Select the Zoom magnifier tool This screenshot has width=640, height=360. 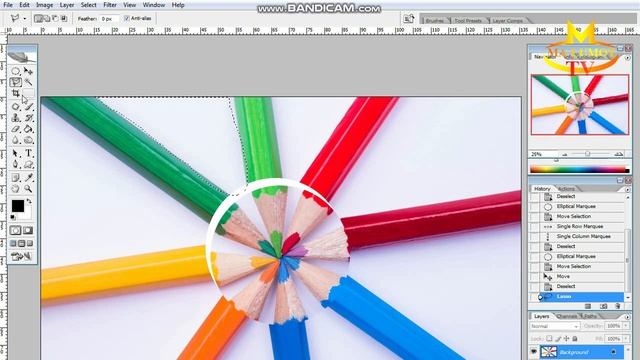tap(28, 189)
